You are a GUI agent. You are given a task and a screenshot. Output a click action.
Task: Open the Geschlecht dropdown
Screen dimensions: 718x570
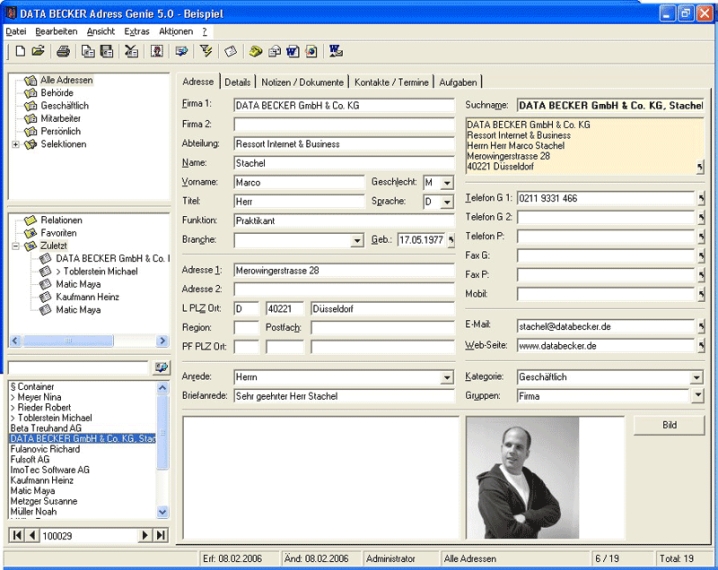[x=446, y=183]
